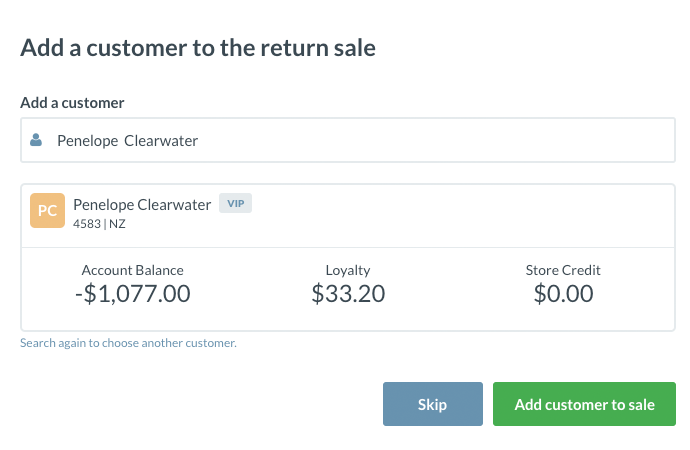Click the Loyalty label

tap(348, 270)
